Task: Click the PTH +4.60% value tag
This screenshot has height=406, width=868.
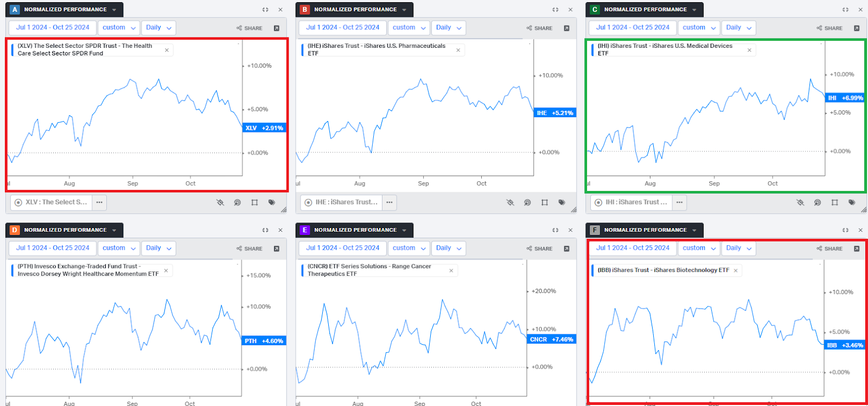Action: 264,341
